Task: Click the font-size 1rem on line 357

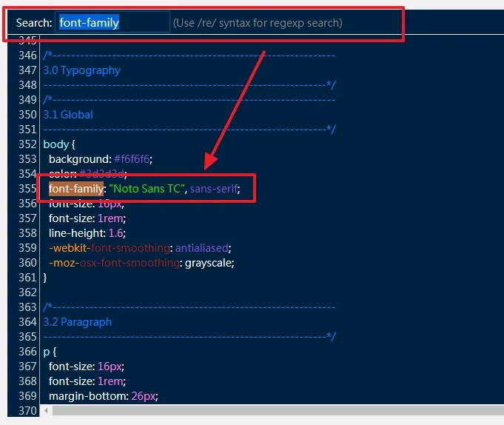Action: tap(87, 218)
